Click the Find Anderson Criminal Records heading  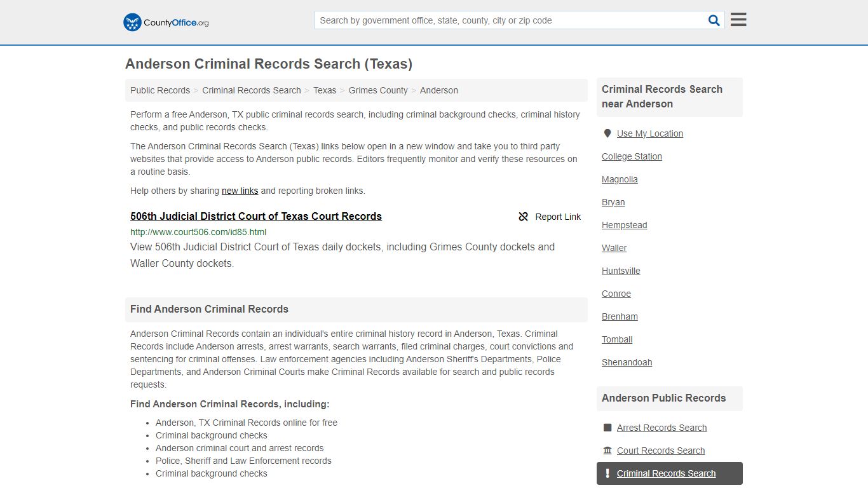[209, 309]
